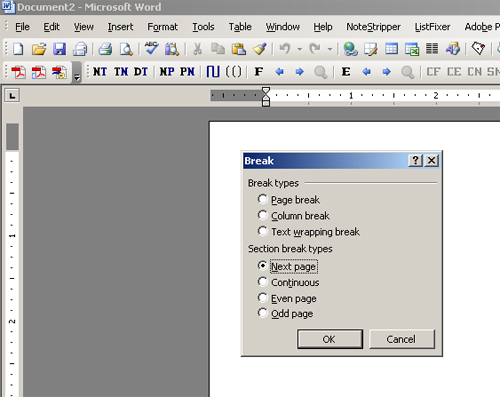Screen dimensions: 500x397
Task: Select the Column break option
Action: click(x=263, y=215)
